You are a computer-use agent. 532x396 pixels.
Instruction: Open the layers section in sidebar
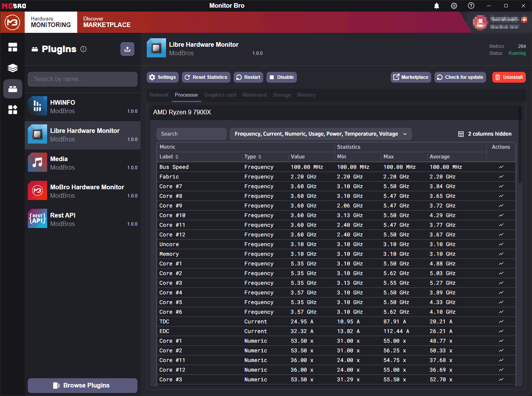pyautogui.click(x=13, y=68)
